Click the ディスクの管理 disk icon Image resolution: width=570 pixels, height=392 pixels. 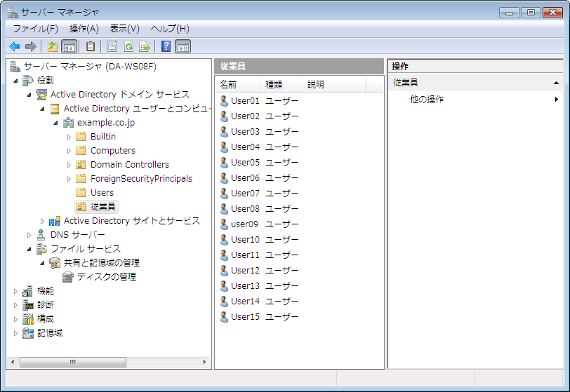(x=68, y=277)
